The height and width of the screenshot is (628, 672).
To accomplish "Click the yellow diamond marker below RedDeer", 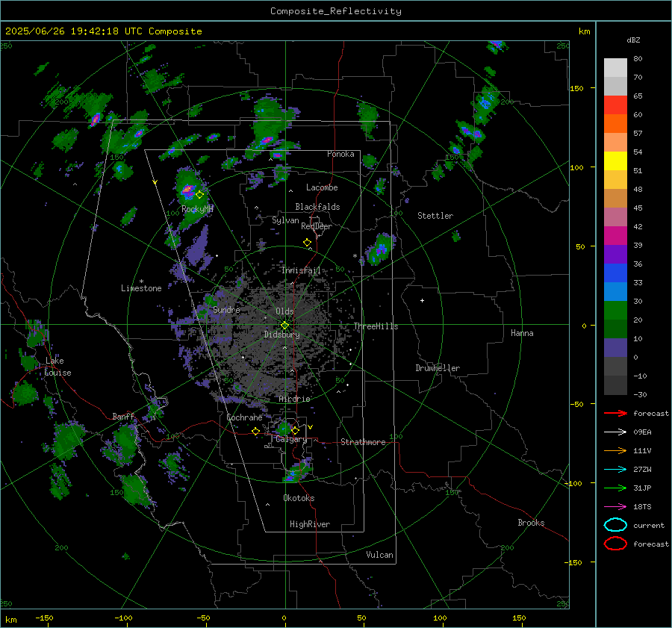I will tap(307, 243).
